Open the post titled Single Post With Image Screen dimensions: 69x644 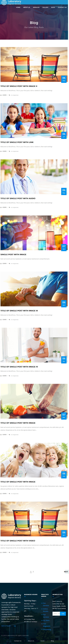[x=13, y=255]
